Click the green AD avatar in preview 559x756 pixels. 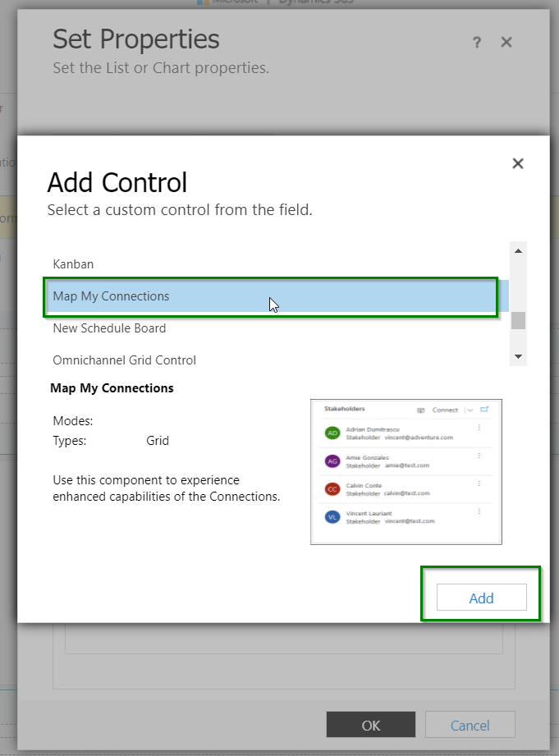332,433
